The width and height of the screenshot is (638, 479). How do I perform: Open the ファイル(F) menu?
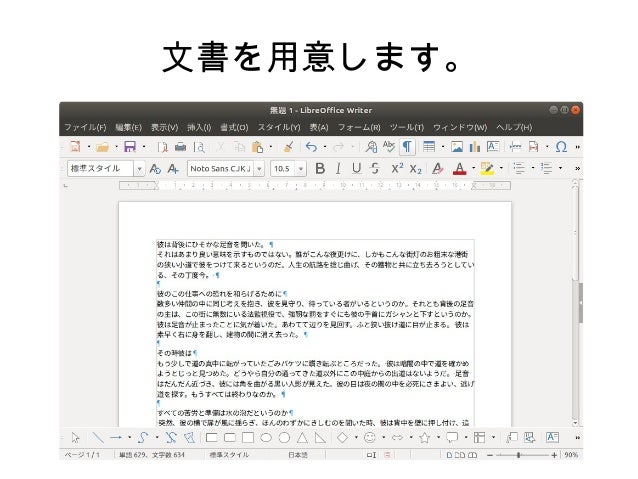coord(85,127)
